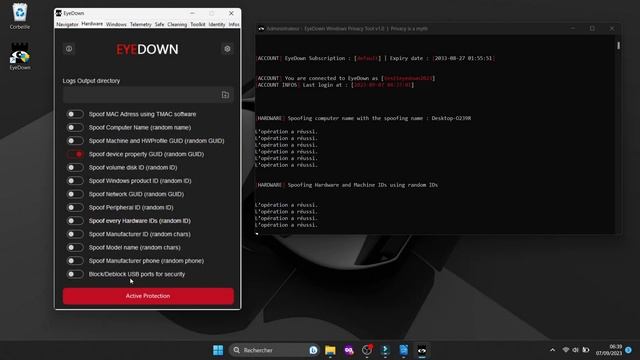Screen dimensions: 640x360
Task: Open the volume tray icon
Action: coord(576,350)
